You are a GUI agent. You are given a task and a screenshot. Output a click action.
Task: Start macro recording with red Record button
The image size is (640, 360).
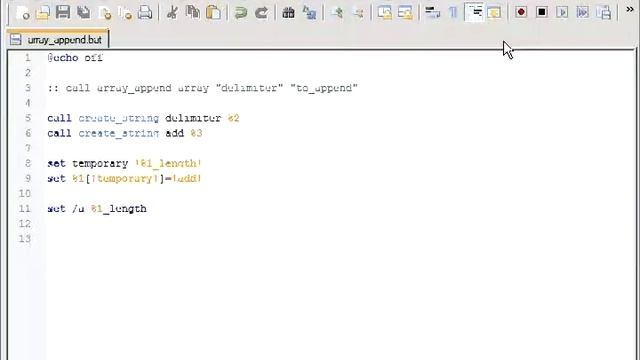tap(521, 13)
